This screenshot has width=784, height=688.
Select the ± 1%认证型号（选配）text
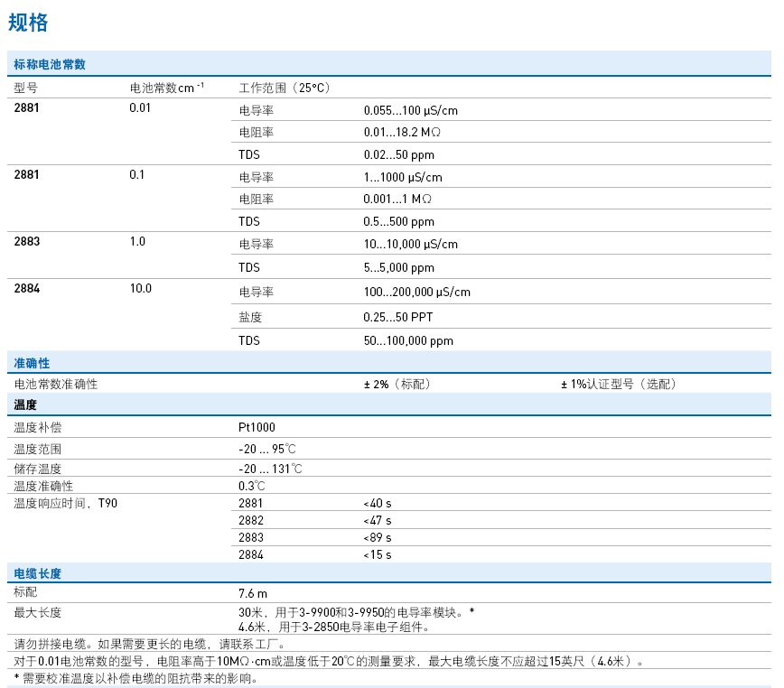click(x=618, y=384)
